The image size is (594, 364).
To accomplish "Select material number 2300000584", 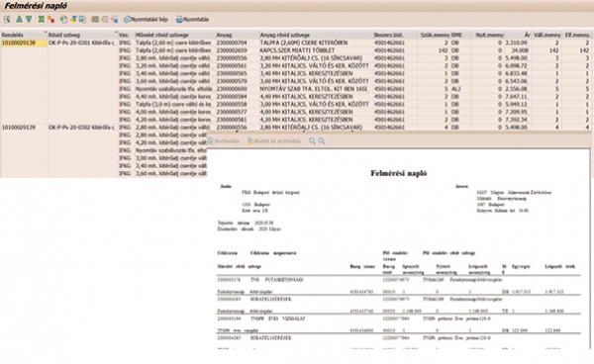I will click(238, 97).
